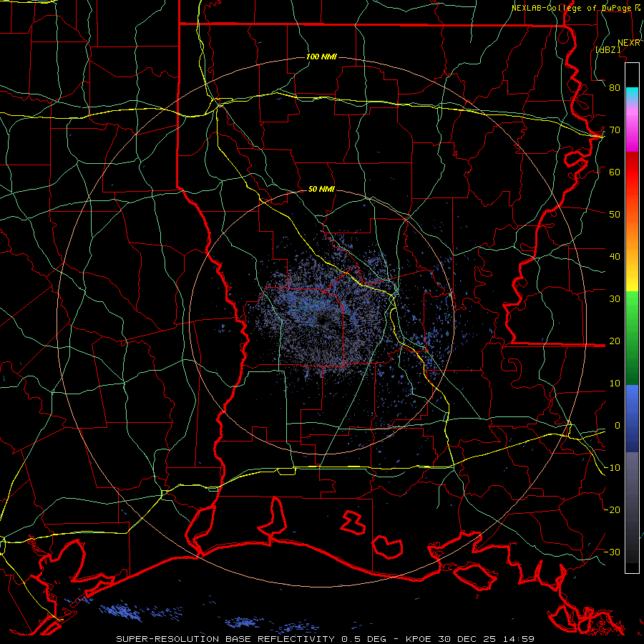
Task: Click the 80 value on dBZ scale
Action: pos(615,88)
